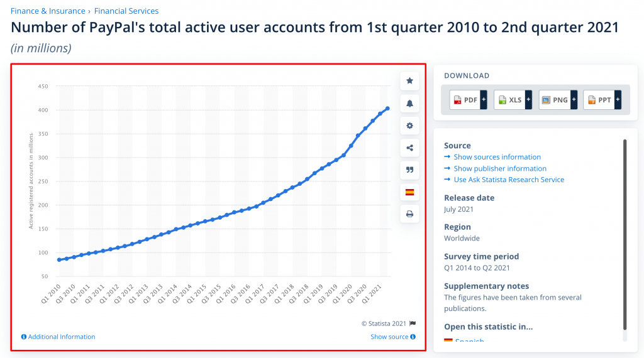Download the statistic as PNG
This screenshot has height=358, width=644.
click(555, 100)
